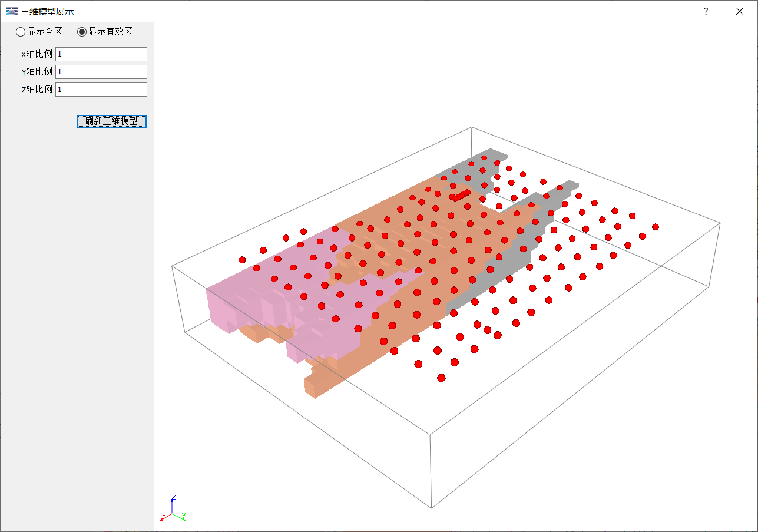
Task: Close the 三维模型展示 window
Action: [x=740, y=11]
